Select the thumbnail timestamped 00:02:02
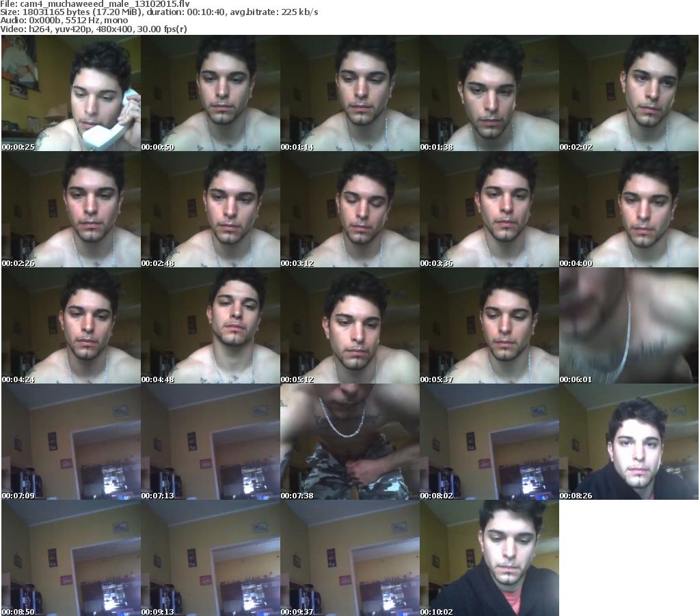This screenshot has height=616, width=700. point(629,93)
